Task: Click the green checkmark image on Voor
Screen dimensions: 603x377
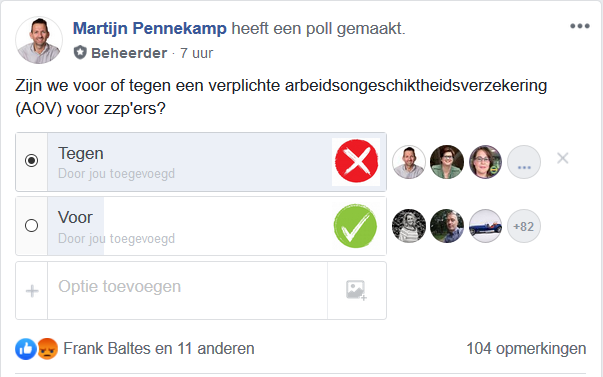Action: (355, 226)
